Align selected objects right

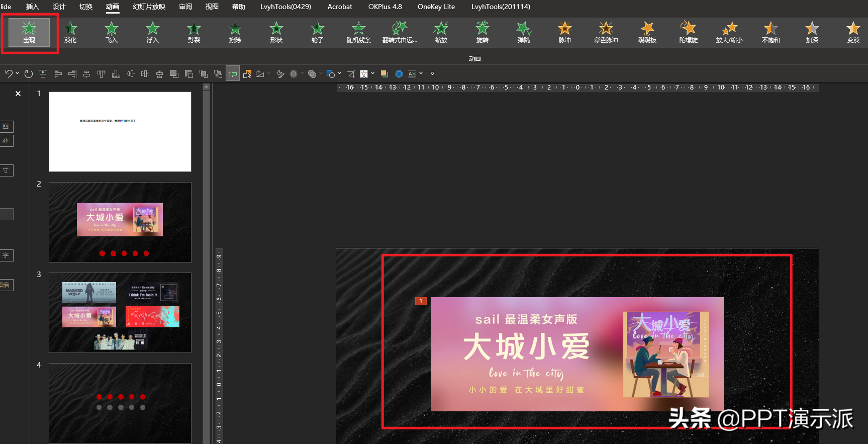pos(72,74)
